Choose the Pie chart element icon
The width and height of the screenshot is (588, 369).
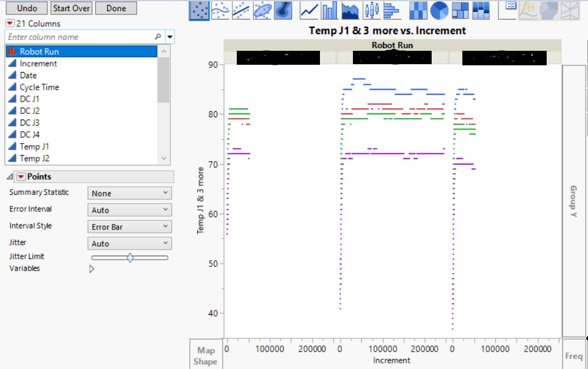439,10
